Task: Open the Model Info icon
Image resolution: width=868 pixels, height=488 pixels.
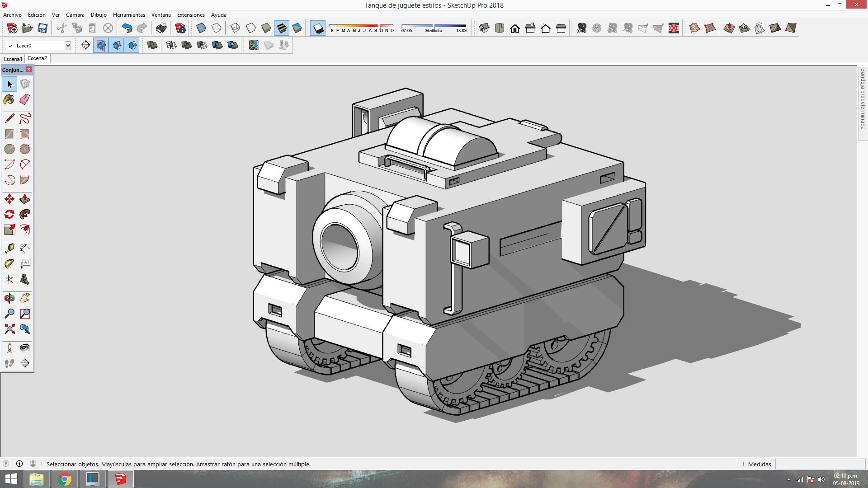Action: (180, 28)
